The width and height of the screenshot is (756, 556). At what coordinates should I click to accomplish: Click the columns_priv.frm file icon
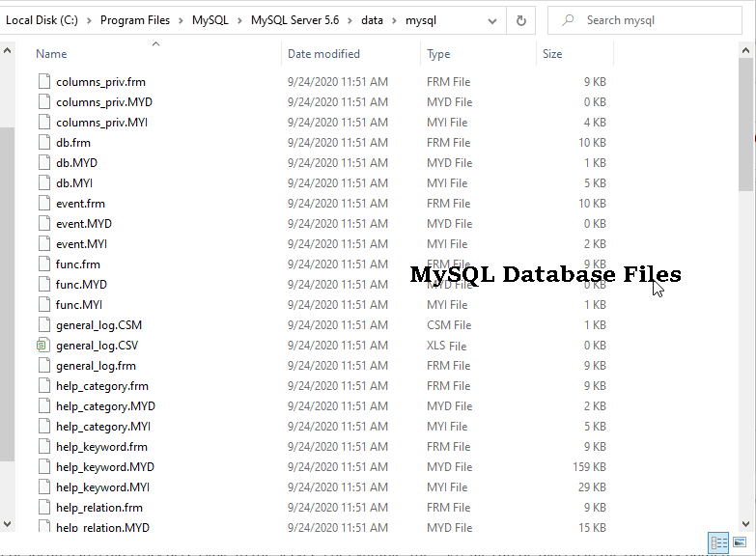43,82
